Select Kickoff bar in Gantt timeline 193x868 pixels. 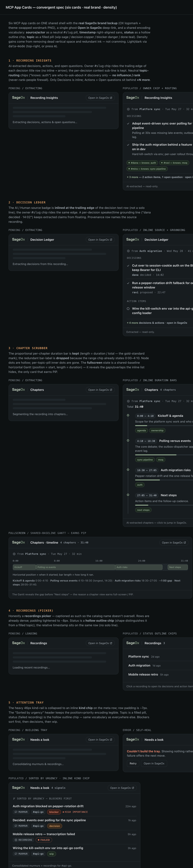pos(24,567)
